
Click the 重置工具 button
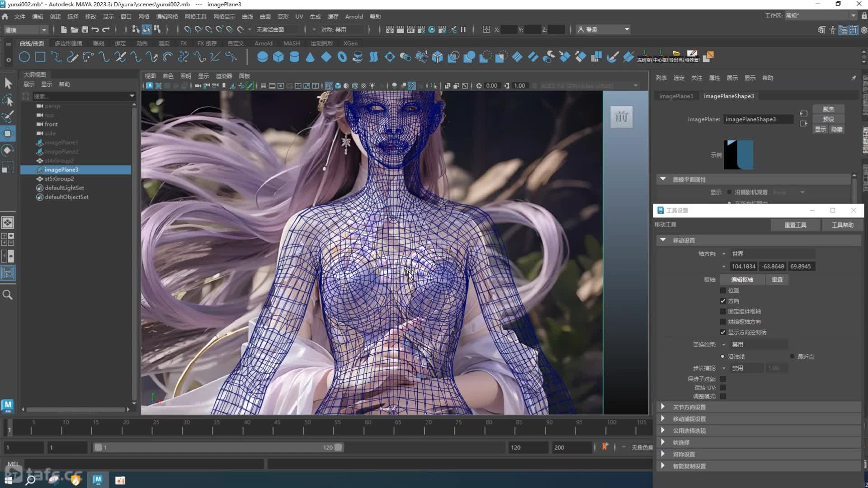tap(795, 225)
